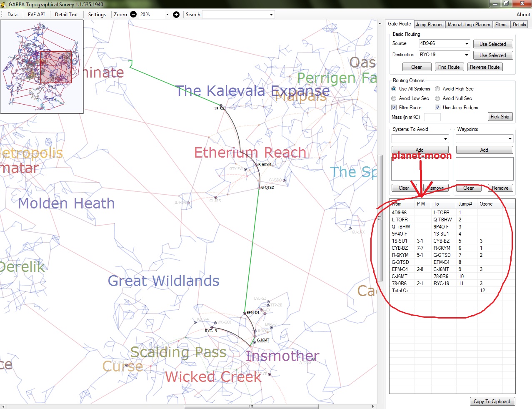Expand the Destination system dropdown
This screenshot has height=409, width=532.
tap(466, 55)
